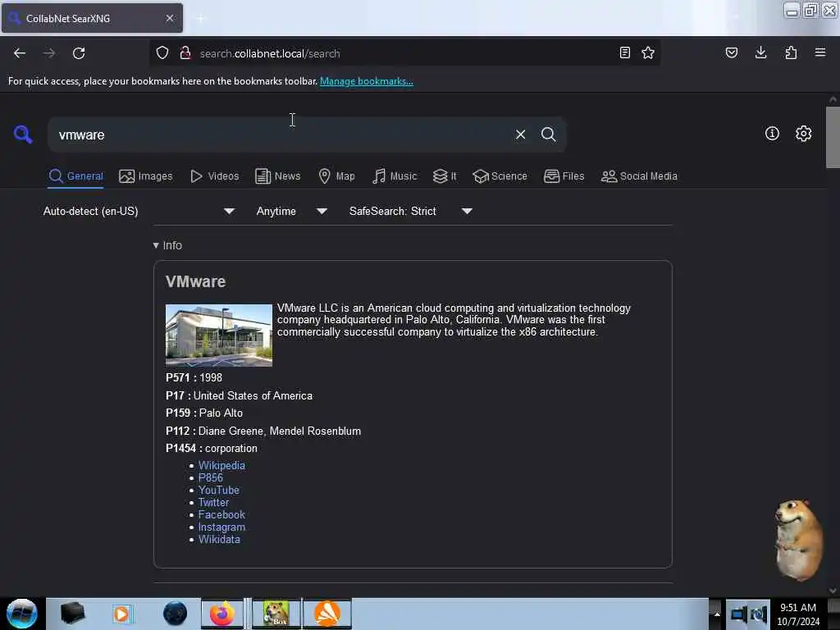Launch the media player taskbar icon

point(121,614)
